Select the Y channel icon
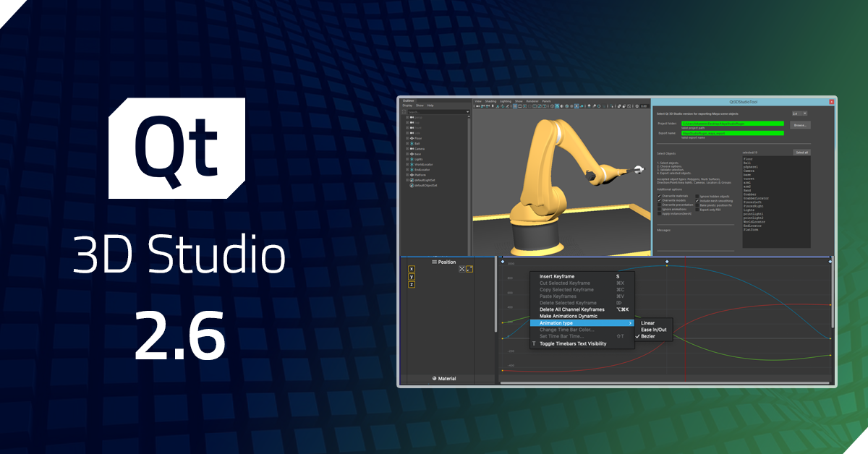868x454 pixels. 411,275
